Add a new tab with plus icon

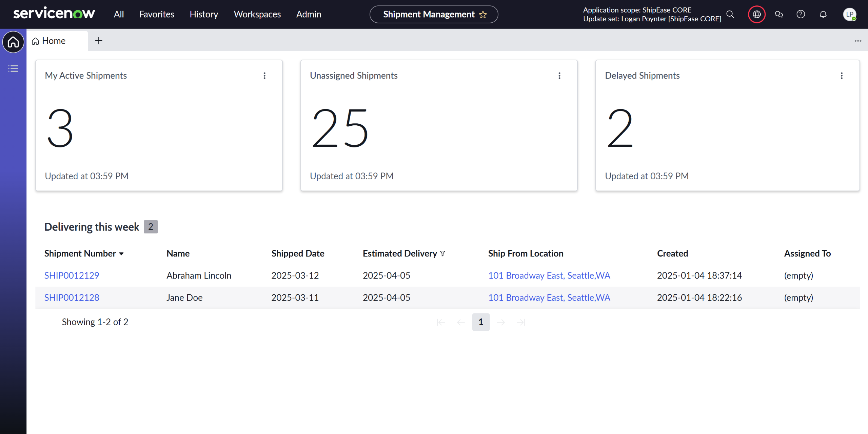[x=98, y=41]
